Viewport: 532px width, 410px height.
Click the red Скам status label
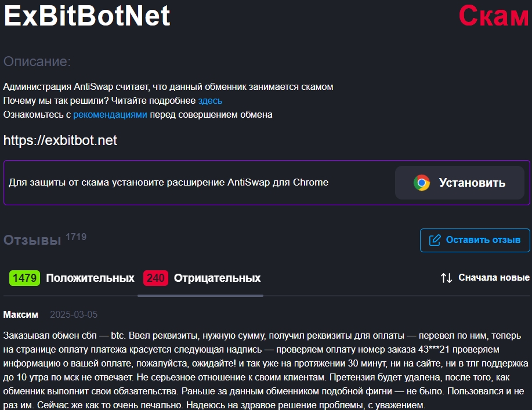tap(493, 16)
